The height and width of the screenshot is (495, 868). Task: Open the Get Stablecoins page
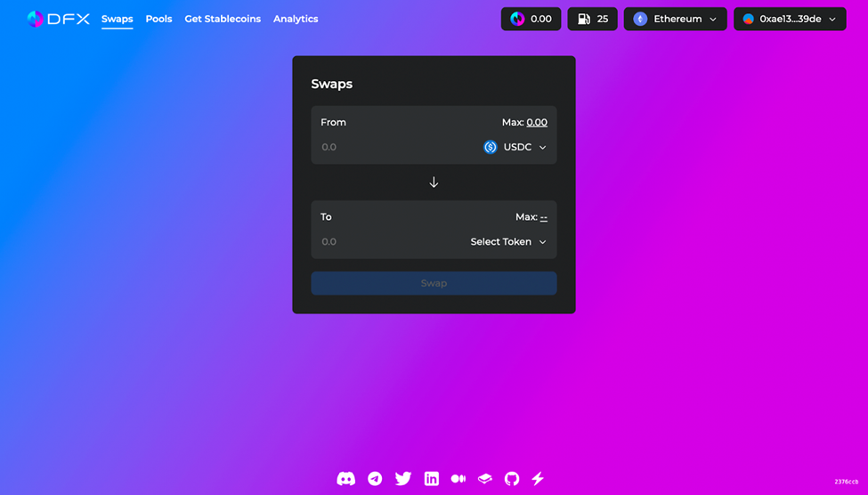click(x=223, y=19)
